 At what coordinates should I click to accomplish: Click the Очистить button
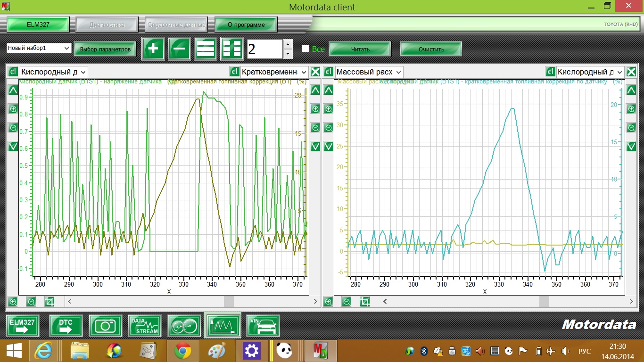pos(431,49)
